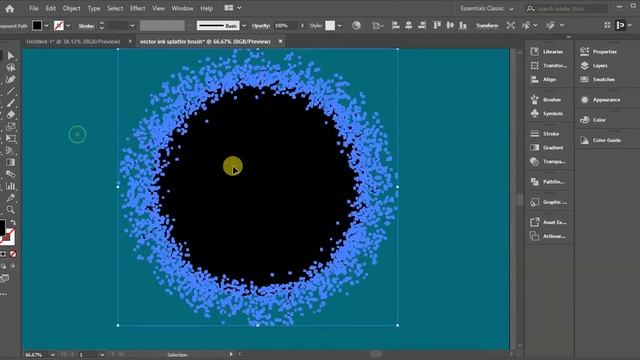Align objects to vertical top
The height and width of the screenshot is (360, 640).
pos(437,25)
